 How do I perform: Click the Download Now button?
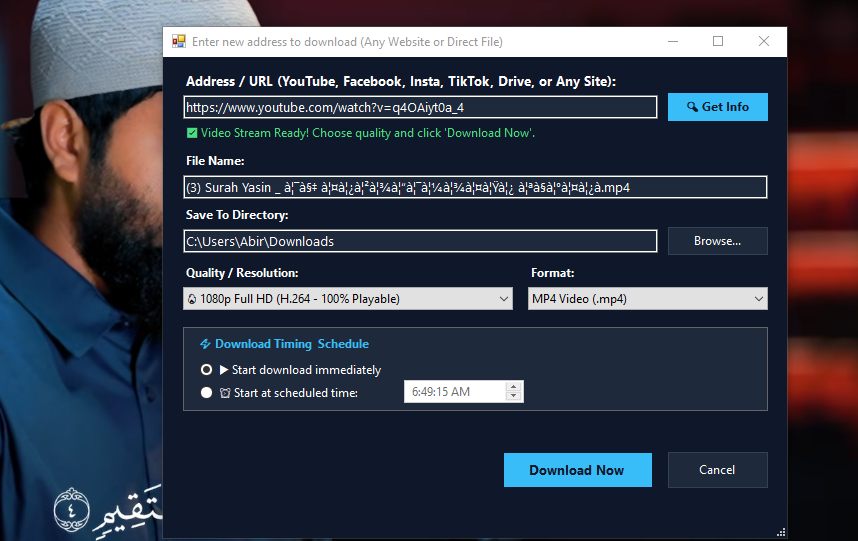tap(577, 470)
